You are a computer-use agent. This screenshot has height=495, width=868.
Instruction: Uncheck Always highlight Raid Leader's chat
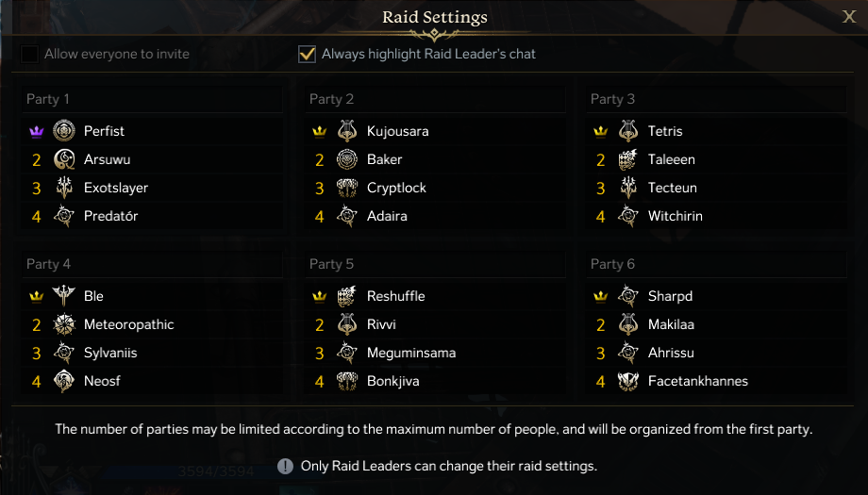click(307, 54)
